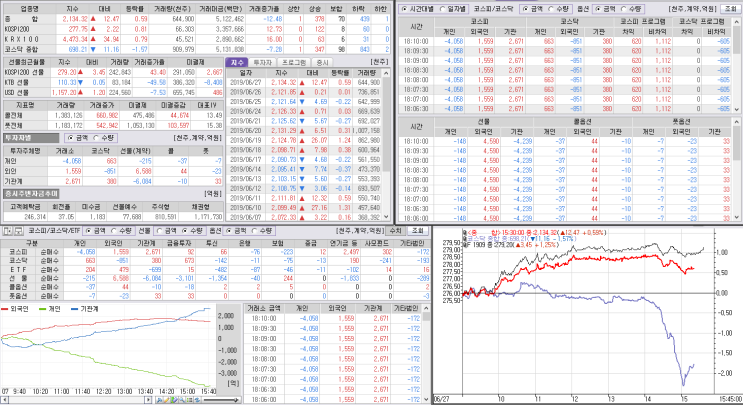Click 연기금 등 column header
Viewport: 743px width, 405px height.
click(344, 242)
